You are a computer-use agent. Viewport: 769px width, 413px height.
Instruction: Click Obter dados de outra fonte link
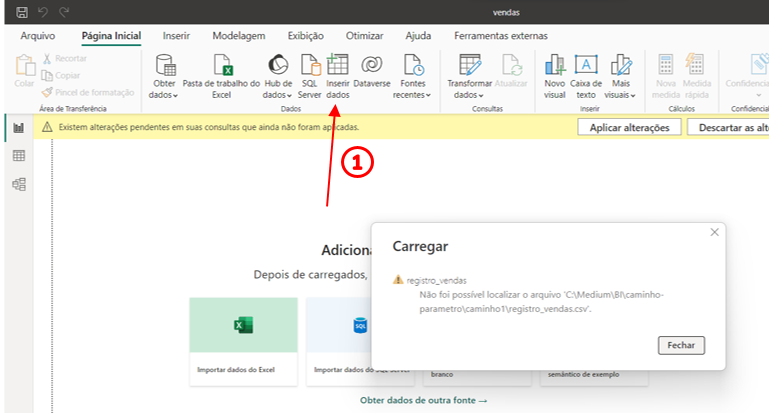point(423,400)
